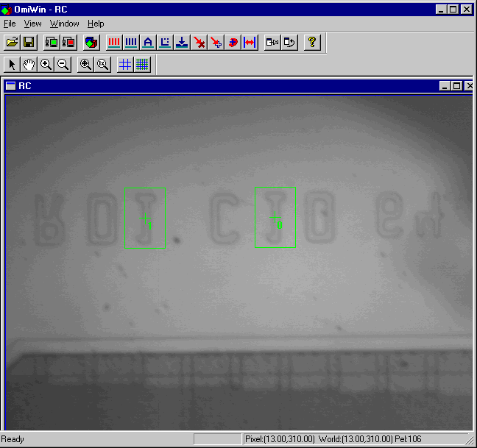Click the green monitor capture icon
Image resolution: width=477 pixels, height=448 pixels.
click(52, 42)
